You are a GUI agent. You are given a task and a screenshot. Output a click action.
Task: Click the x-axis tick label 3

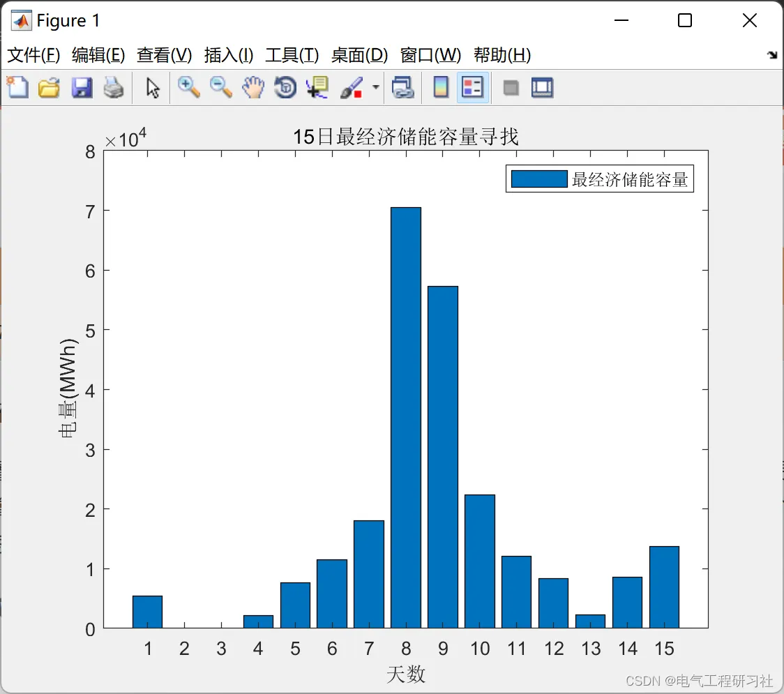pos(222,649)
